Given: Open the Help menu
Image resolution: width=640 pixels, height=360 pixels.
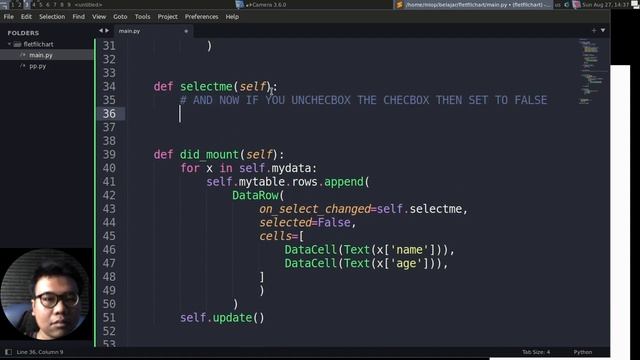Looking at the screenshot, I should click(232, 17).
